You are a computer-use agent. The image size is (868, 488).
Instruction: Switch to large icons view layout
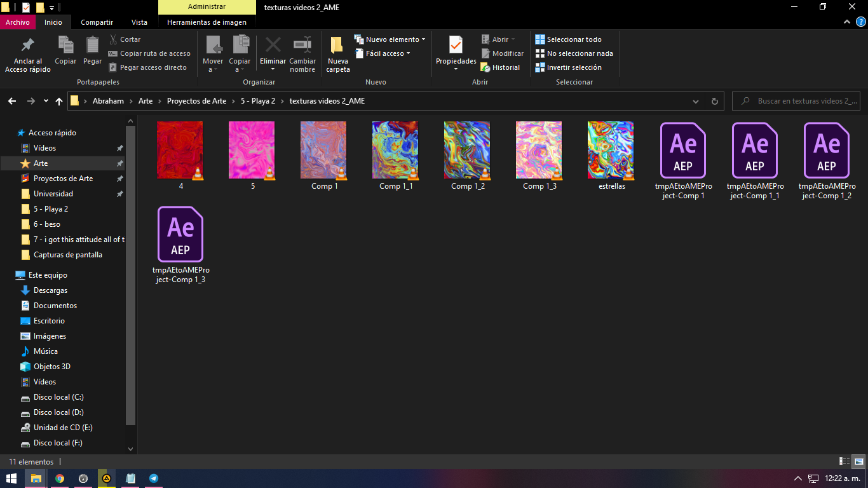859,461
